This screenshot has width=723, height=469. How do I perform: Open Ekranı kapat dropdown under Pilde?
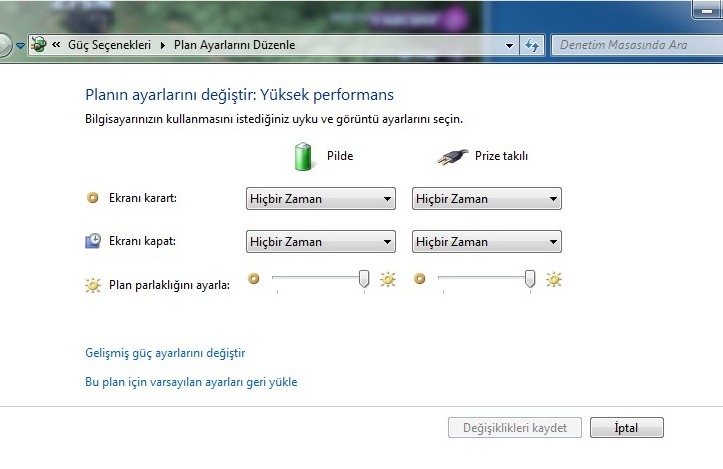coord(321,242)
